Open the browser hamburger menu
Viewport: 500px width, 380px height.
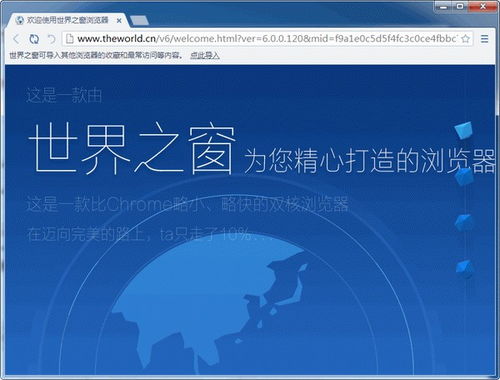[485, 39]
